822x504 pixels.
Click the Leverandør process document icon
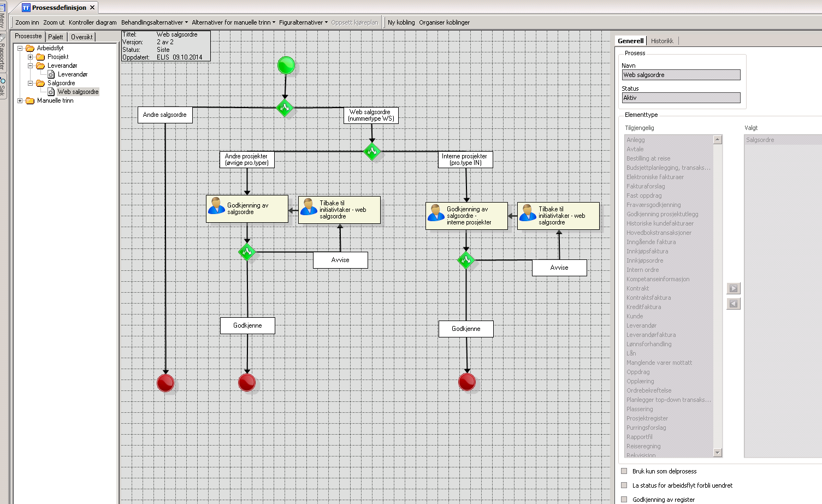(51, 74)
